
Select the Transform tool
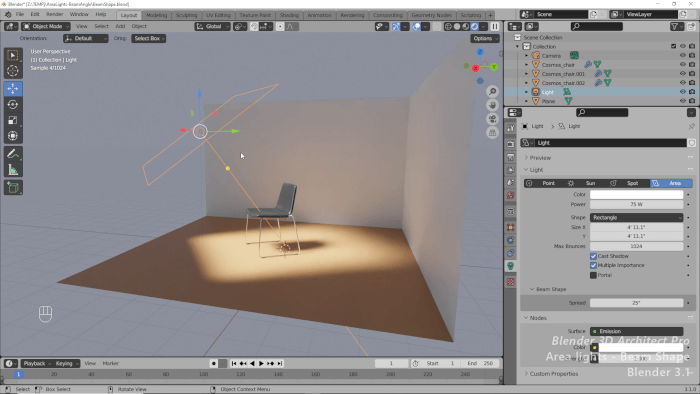13,136
